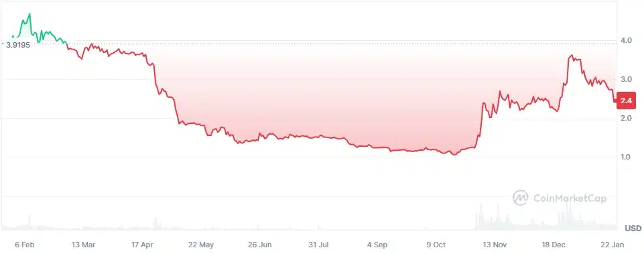Screen dimensions: 644x254
Task: Select the 17 Apr date label
Action: 142,245
